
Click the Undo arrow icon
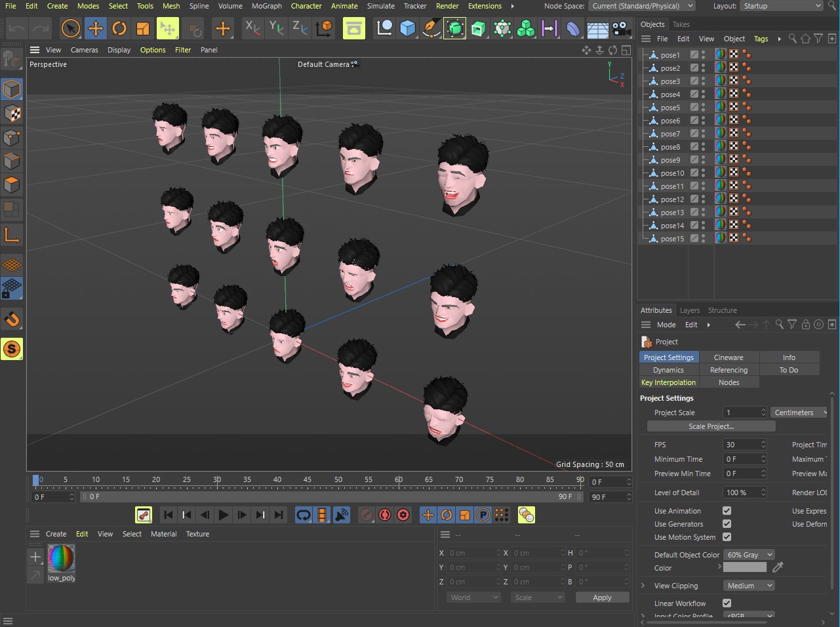(x=17, y=28)
